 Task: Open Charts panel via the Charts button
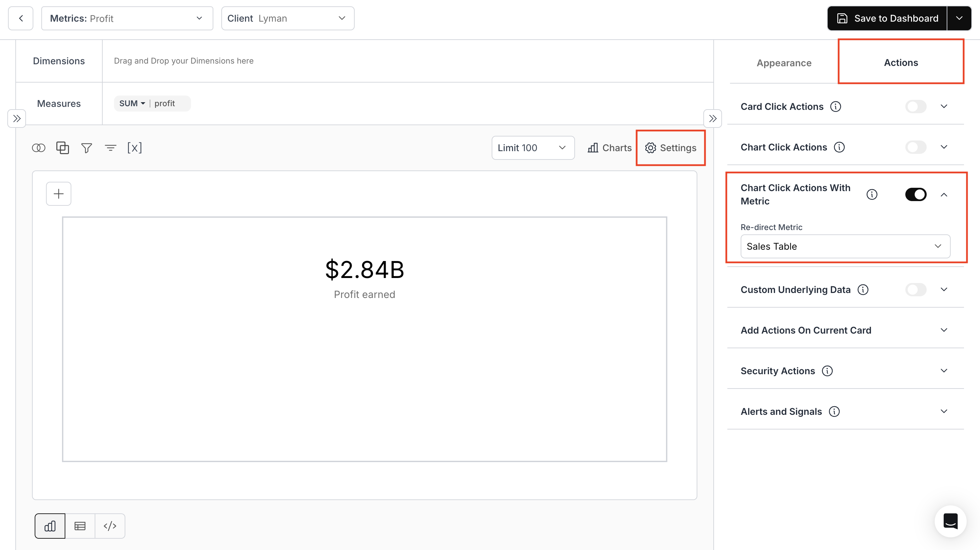pos(609,147)
